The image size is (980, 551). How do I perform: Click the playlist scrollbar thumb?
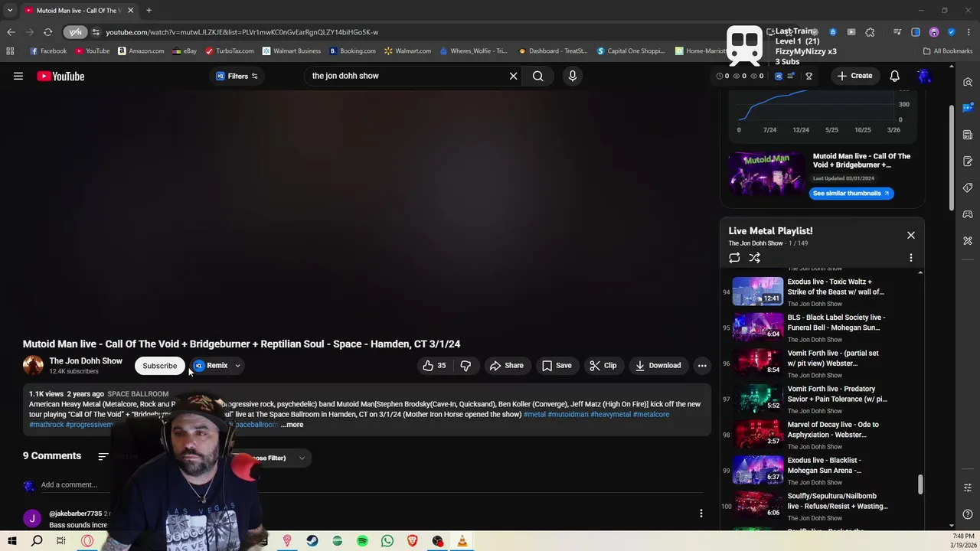click(920, 484)
